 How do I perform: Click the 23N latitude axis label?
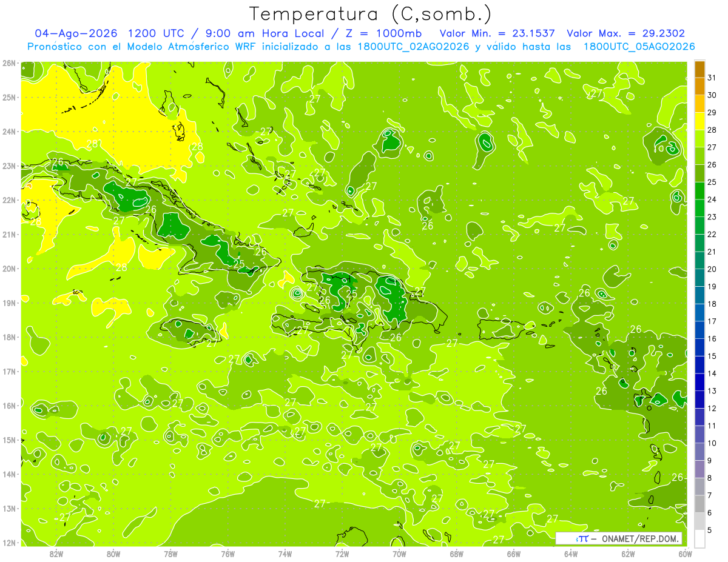8,166
